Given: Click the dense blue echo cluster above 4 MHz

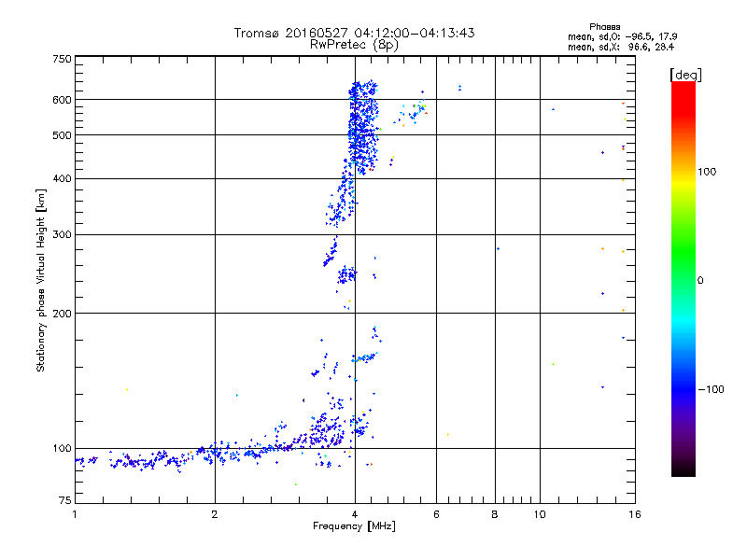Looking at the screenshot, I should 363,129.
